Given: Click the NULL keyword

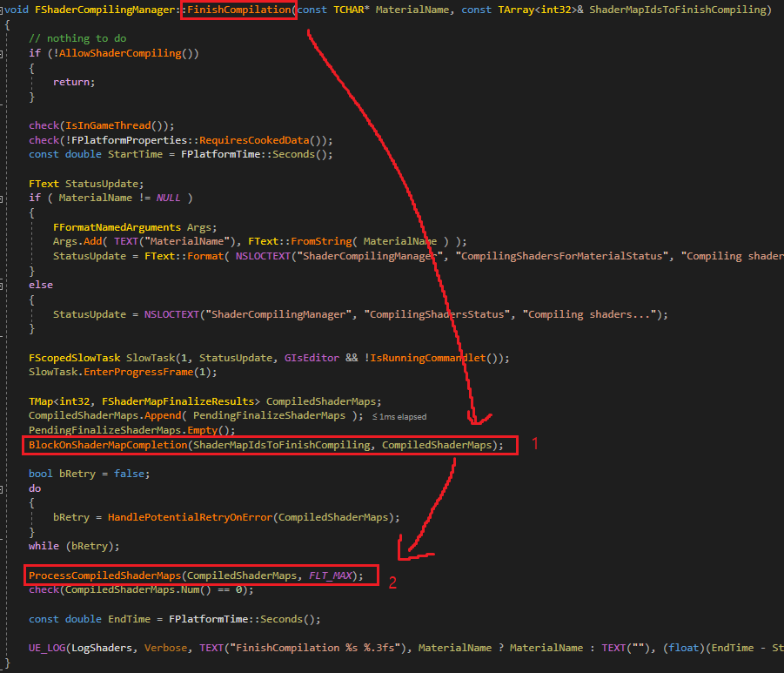Looking at the screenshot, I should pyautogui.click(x=168, y=198).
